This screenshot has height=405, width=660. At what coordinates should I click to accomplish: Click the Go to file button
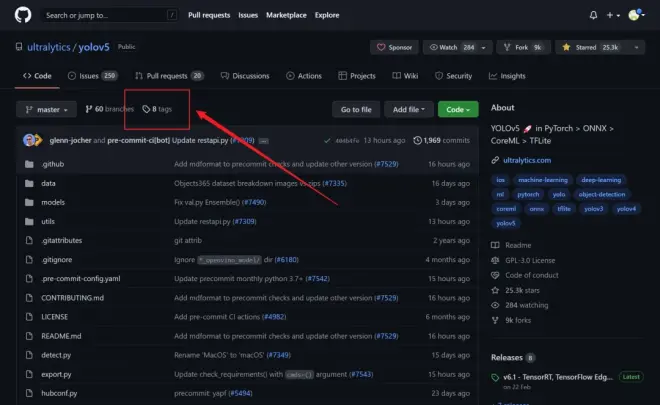pyautogui.click(x=356, y=109)
